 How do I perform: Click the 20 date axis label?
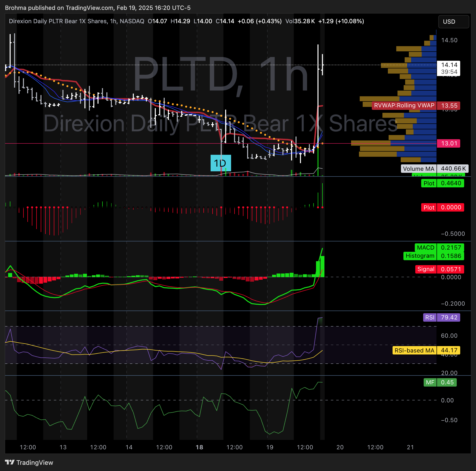point(340,447)
